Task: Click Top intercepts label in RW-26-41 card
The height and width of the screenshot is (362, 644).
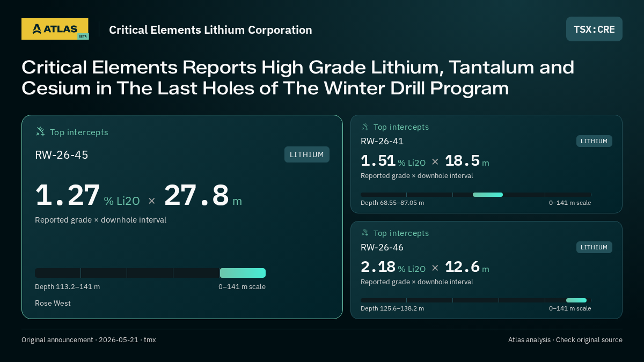Action: click(x=401, y=127)
